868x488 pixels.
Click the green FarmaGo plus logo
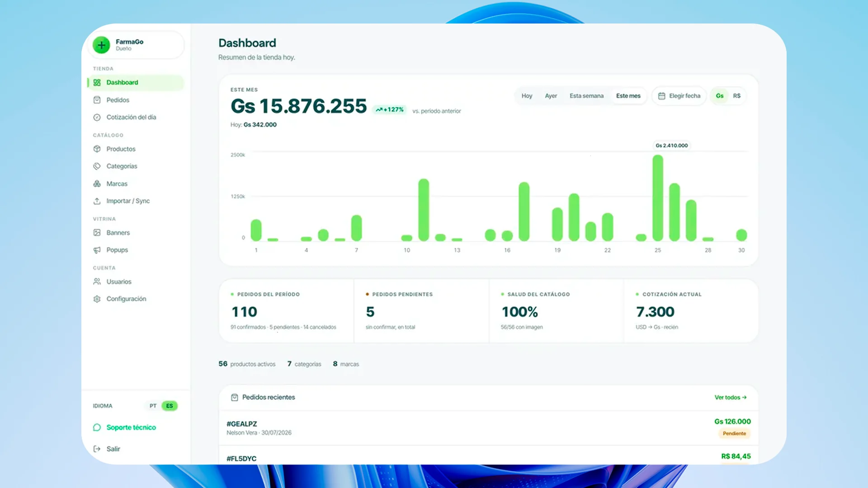[x=101, y=45]
